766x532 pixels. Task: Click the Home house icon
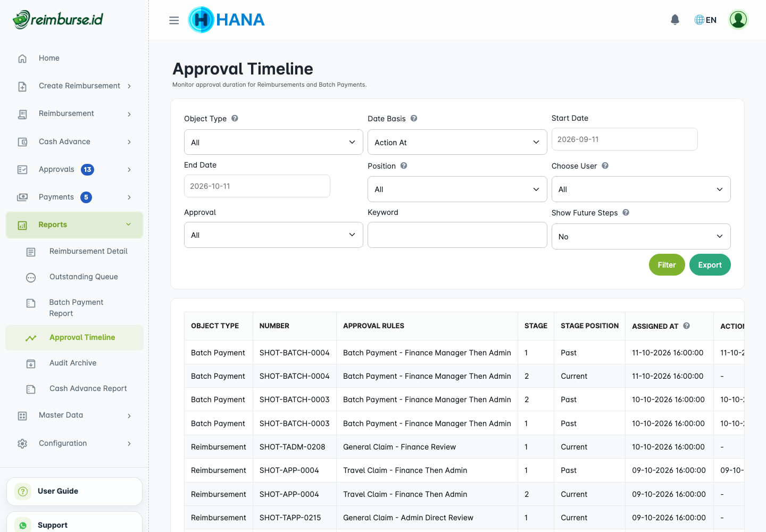coord(22,59)
